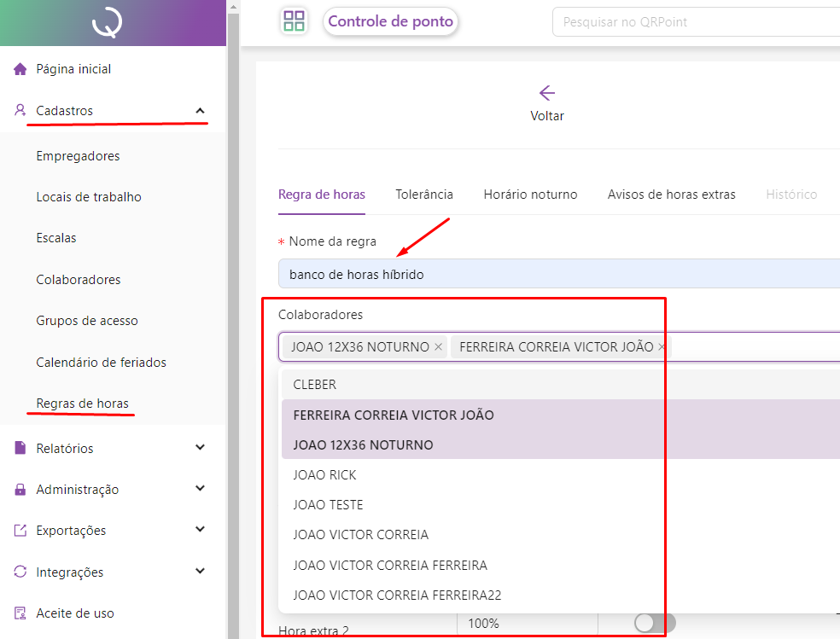Screen dimensions: 840x639
Task: Click the Controle de ponto button
Action: tap(390, 22)
